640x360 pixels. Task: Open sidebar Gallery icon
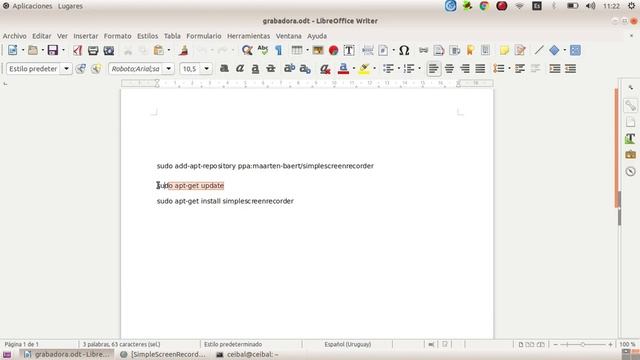pos(630,155)
